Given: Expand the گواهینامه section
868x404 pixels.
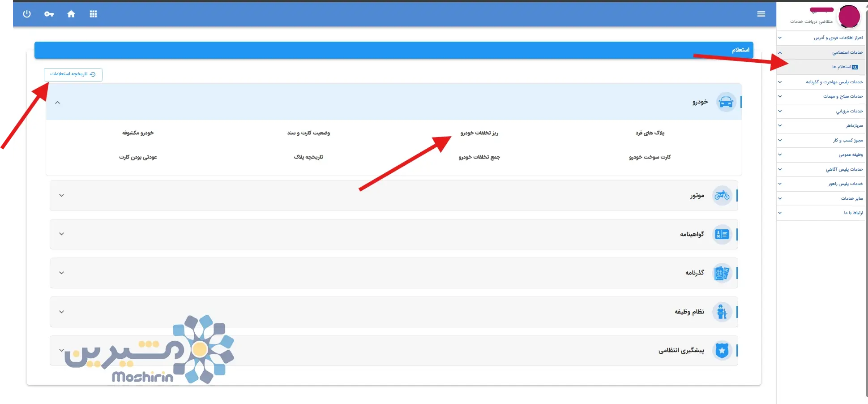Looking at the screenshot, I should click(x=62, y=234).
